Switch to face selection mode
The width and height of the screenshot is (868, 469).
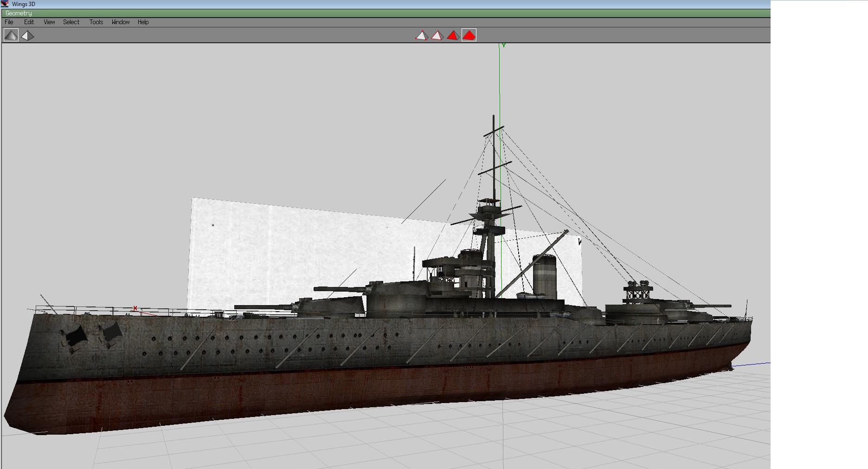[x=453, y=35]
